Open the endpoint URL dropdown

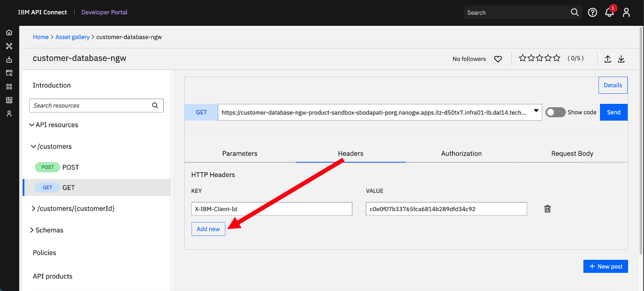[536, 112]
